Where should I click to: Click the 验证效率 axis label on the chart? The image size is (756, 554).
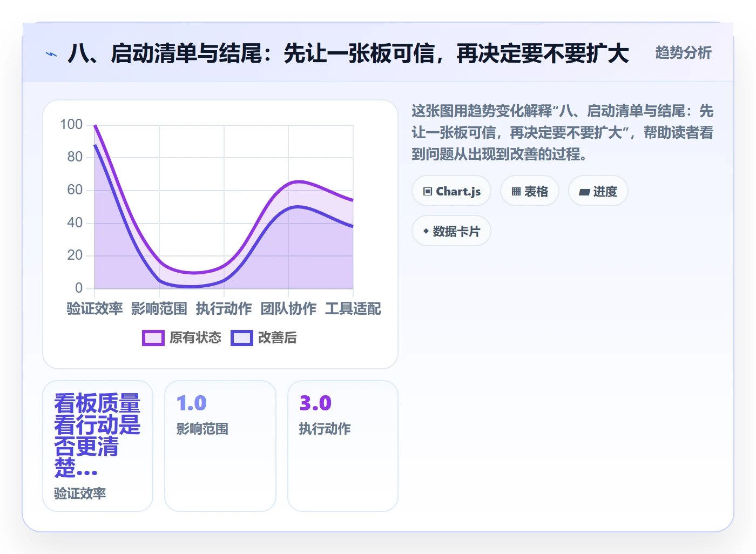(x=94, y=309)
